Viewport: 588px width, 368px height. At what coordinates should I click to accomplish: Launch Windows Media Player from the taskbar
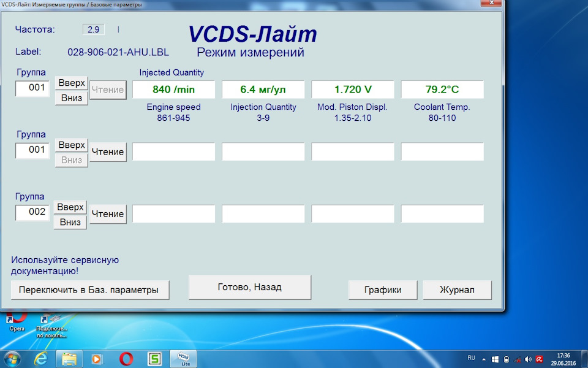pos(97,359)
